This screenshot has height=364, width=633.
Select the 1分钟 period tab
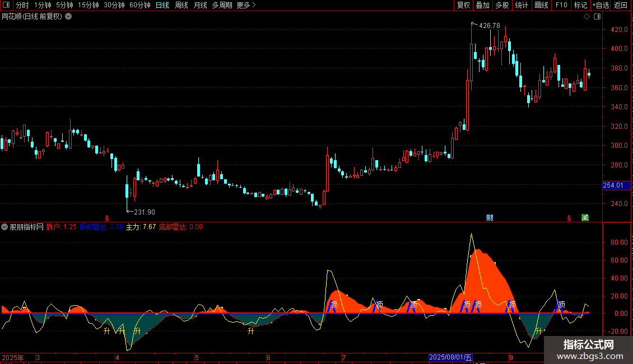point(43,5)
